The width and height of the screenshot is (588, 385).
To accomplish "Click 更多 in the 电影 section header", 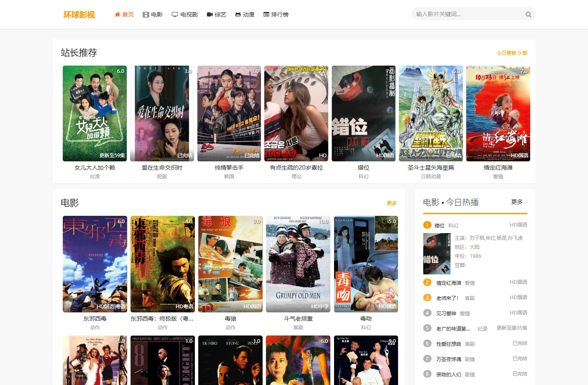I will click(x=392, y=203).
